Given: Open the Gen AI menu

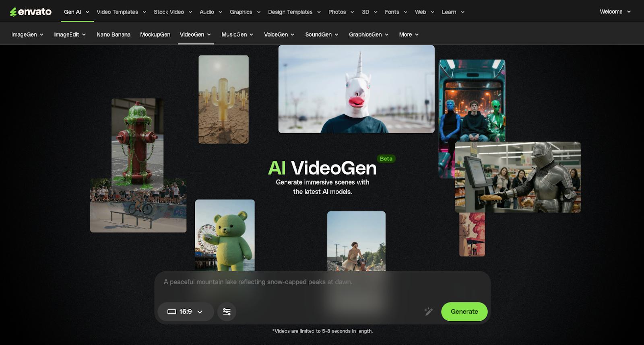Looking at the screenshot, I should coord(76,12).
